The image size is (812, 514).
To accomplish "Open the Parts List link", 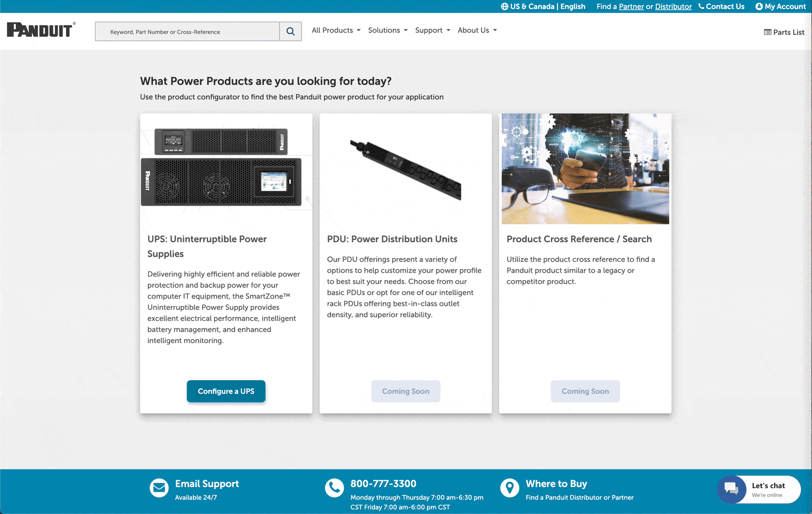I will [x=784, y=32].
